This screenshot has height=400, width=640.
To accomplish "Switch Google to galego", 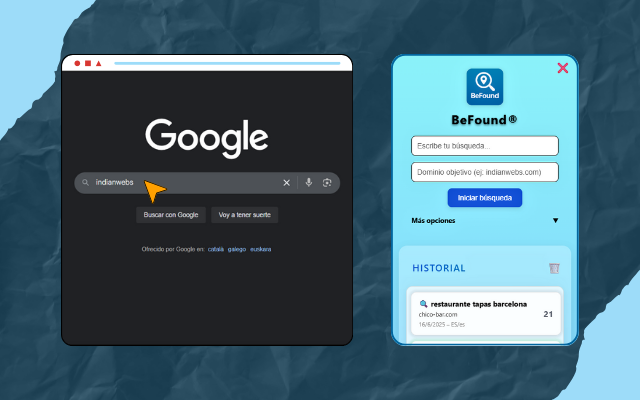I will point(237,249).
